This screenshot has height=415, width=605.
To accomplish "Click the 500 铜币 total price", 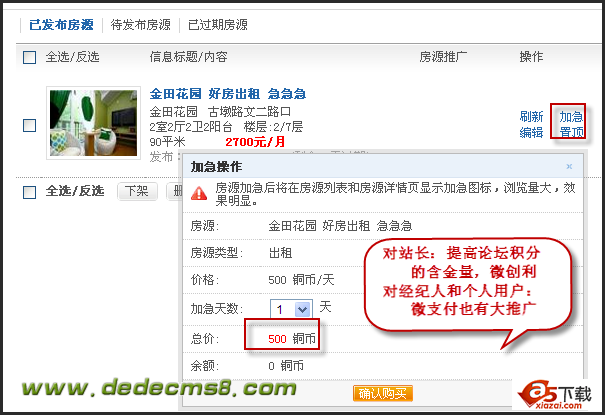I will (x=292, y=339).
